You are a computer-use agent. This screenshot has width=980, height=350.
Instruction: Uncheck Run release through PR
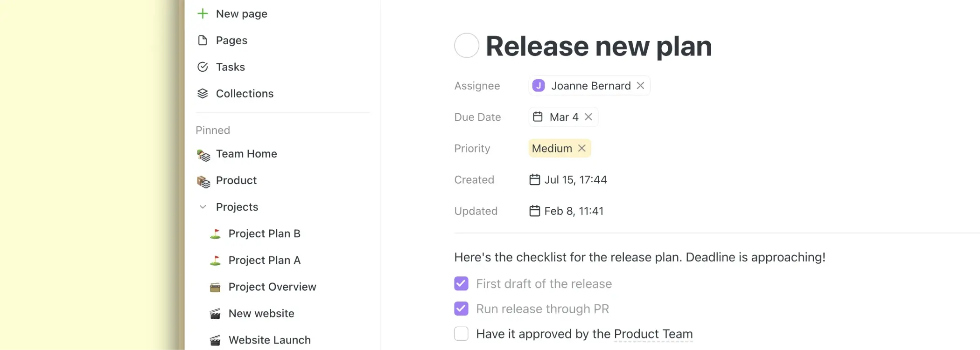461,309
